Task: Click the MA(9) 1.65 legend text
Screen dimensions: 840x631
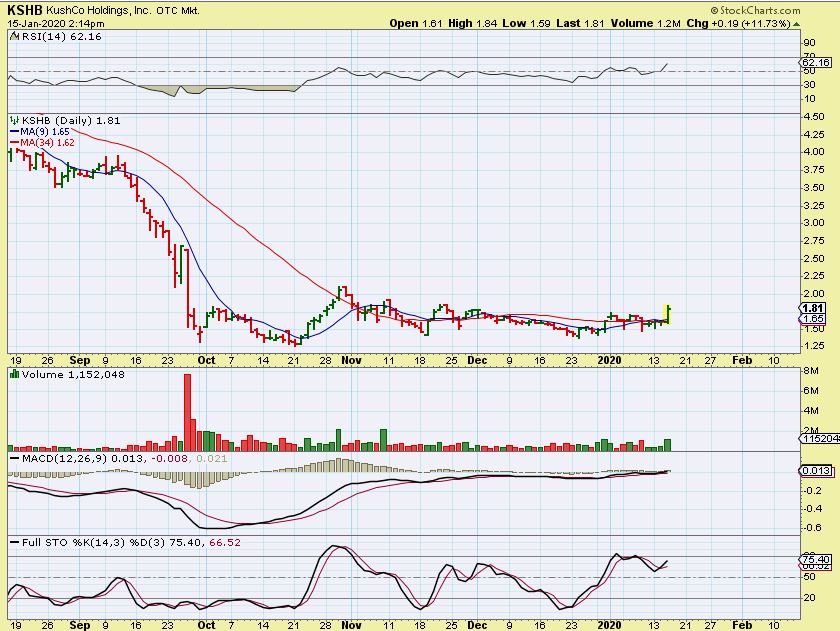Action: pos(45,132)
